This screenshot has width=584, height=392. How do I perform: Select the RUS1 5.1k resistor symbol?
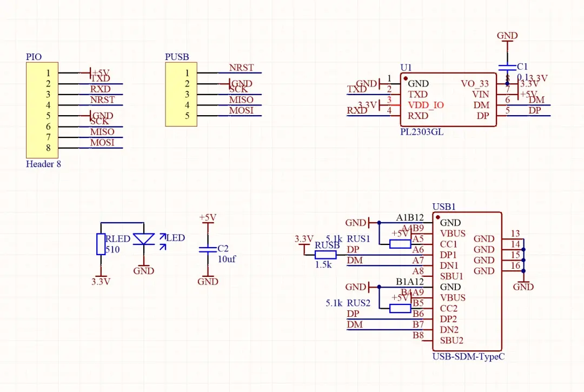(400, 244)
